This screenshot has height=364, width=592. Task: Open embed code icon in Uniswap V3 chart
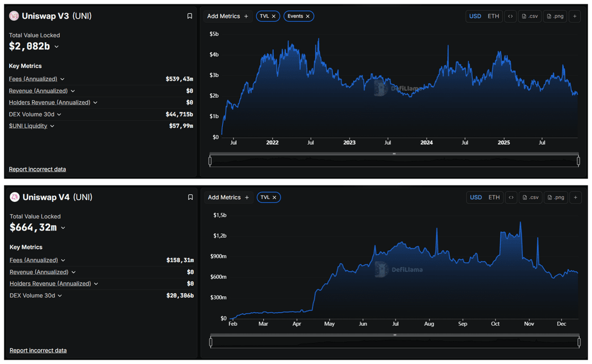tap(510, 16)
